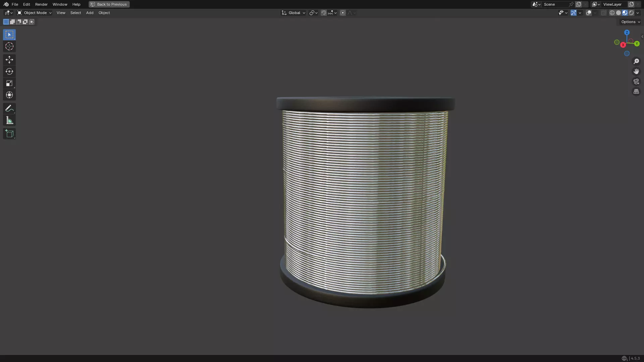Open the Help menu

76,4
